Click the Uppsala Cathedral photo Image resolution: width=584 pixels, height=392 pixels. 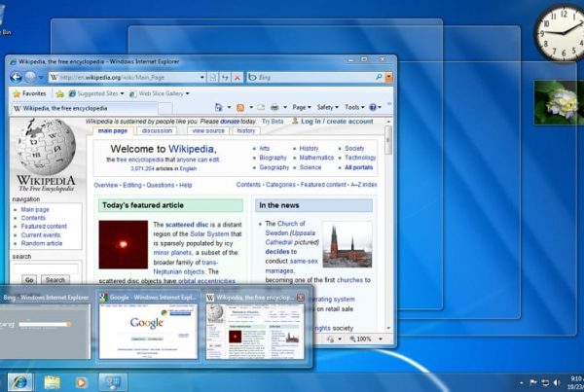[x=347, y=244]
